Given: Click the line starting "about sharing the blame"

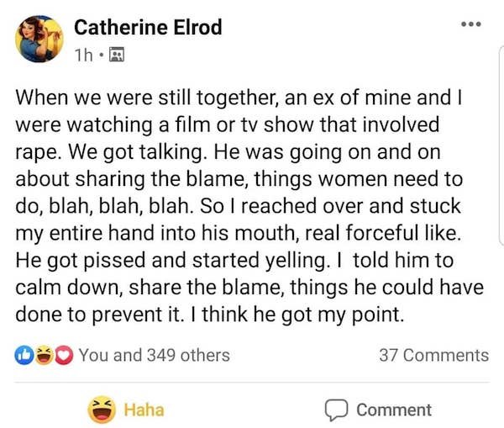Looking at the screenshot, I should pyautogui.click(x=239, y=179).
